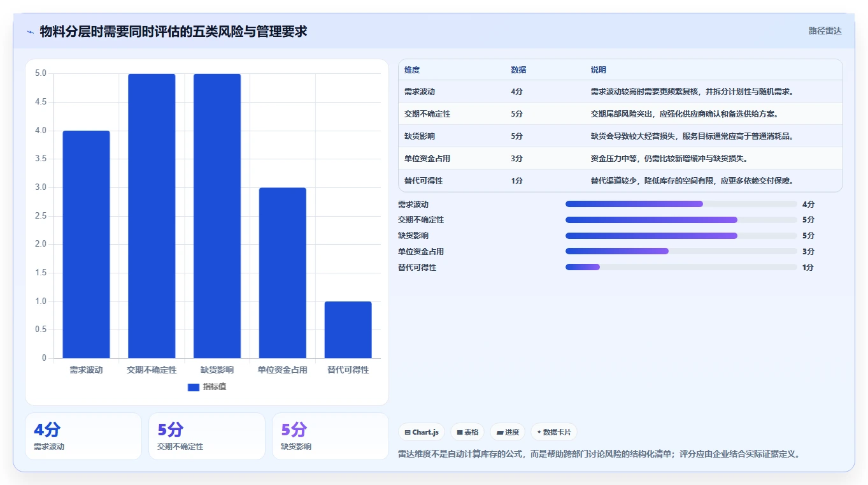The image size is (868, 485).
Task: Click the 交期不确定性 x-axis label under the chart
Action: coord(152,370)
